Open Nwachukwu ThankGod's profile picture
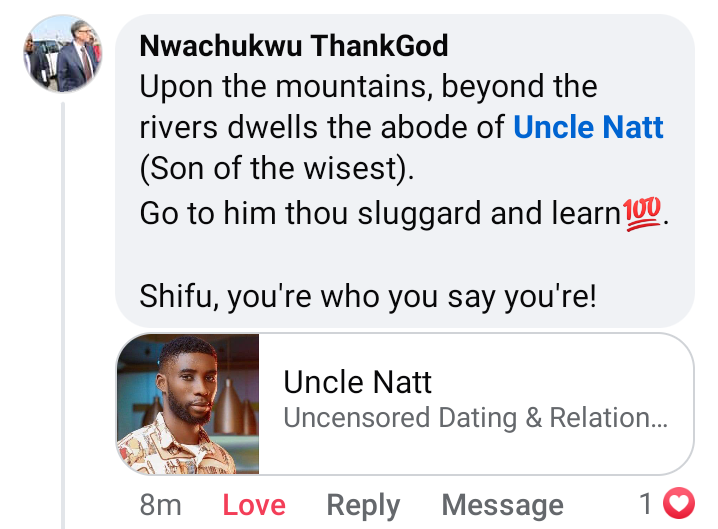The image size is (718, 529). click(x=63, y=54)
